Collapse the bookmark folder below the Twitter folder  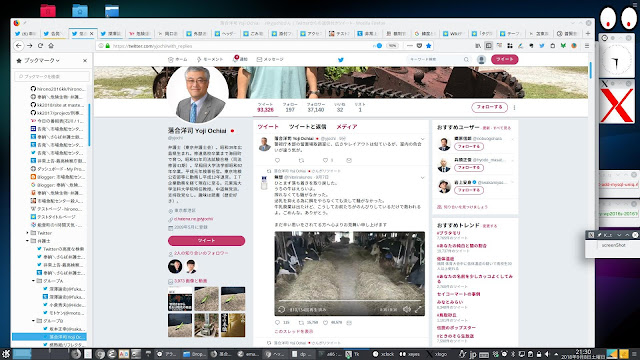click(x=28, y=241)
